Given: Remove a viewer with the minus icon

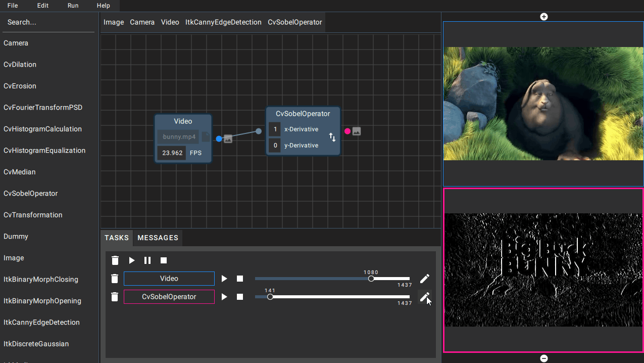Looking at the screenshot, I should pos(544,358).
